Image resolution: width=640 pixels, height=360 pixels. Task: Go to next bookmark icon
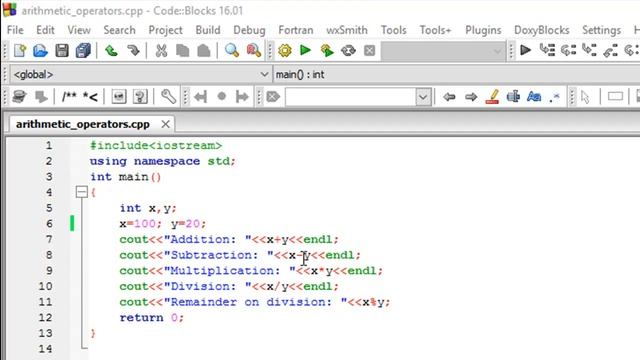(242, 97)
